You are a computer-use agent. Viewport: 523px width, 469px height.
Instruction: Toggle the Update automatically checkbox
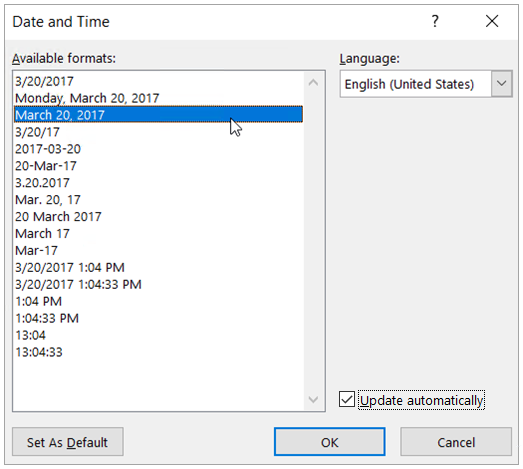tap(347, 400)
